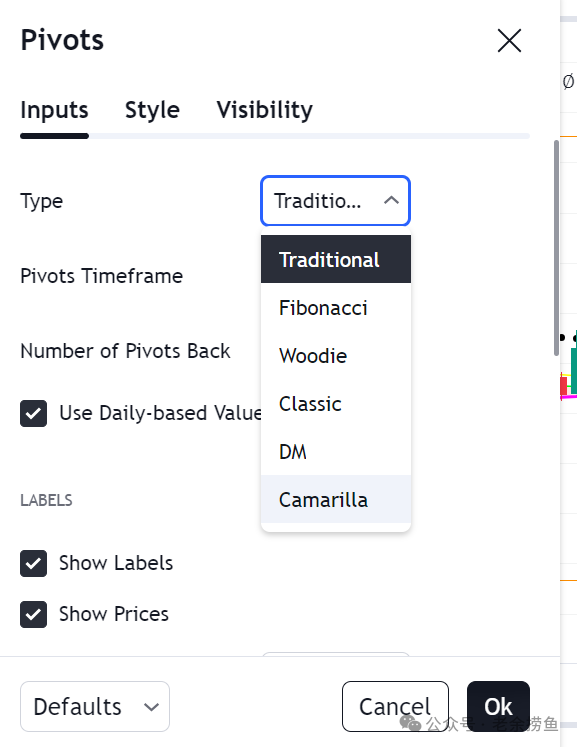Go to the Inputs tab
This screenshot has height=747, width=577.
click(54, 110)
